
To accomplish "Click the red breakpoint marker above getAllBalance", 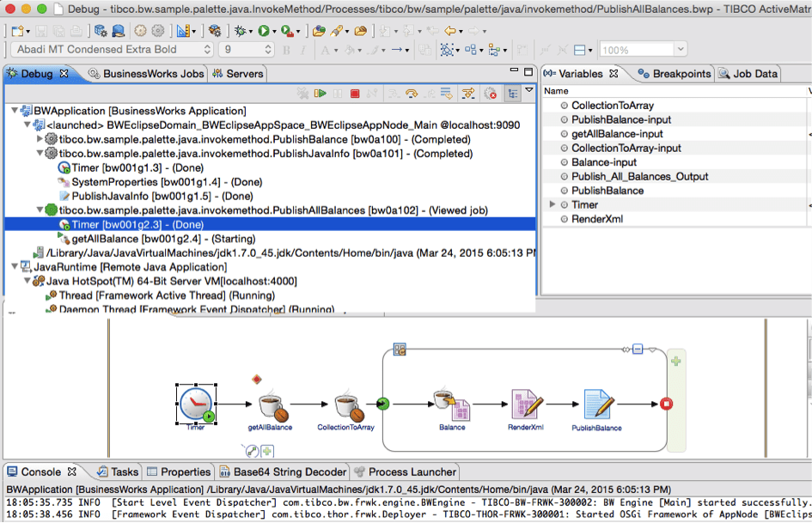I will pos(256,380).
